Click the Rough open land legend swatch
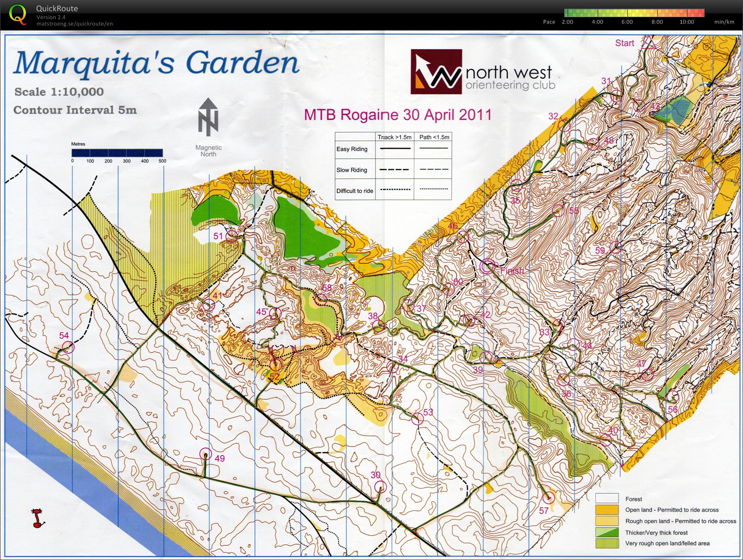The image size is (743, 560). point(607,521)
